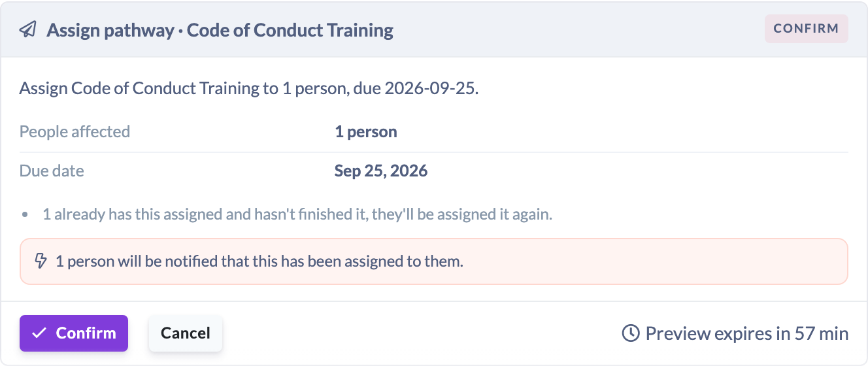Screen dimensions: 868x366
Task: Click due 2026-09-25 in summary text
Action: 414,89
